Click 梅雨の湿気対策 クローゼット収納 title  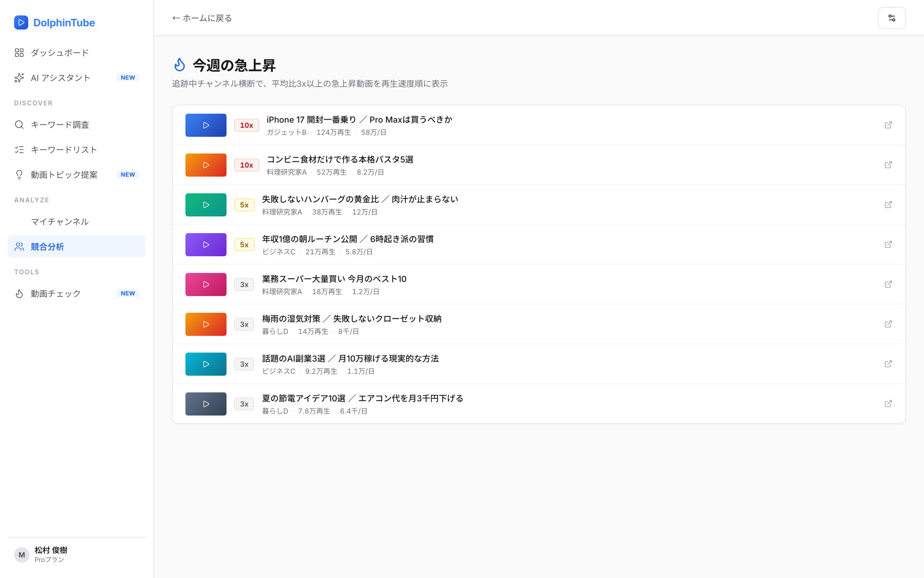pos(352,319)
